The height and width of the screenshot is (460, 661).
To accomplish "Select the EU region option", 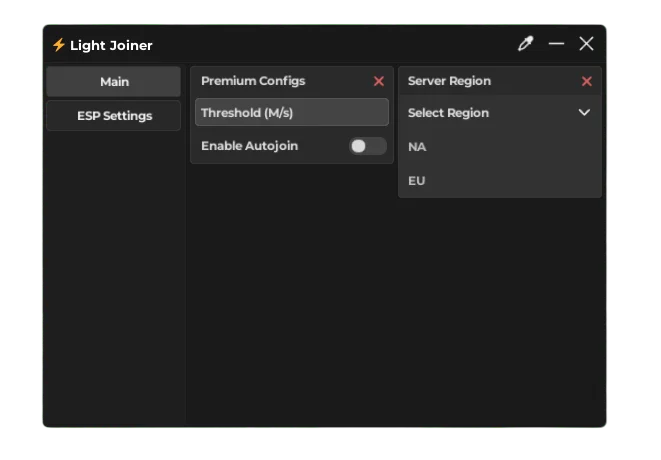I will (417, 181).
